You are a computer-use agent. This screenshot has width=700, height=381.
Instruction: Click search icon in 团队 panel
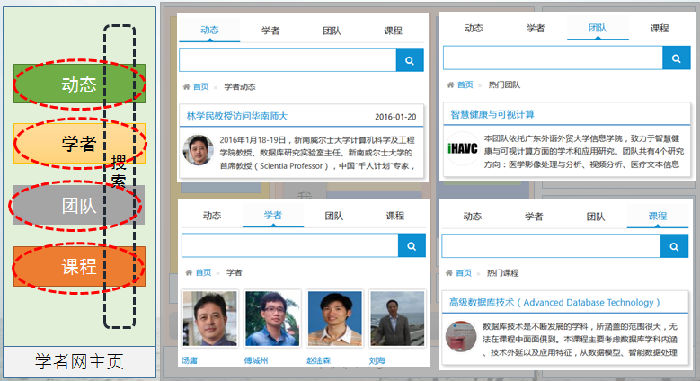pos(676,58)
